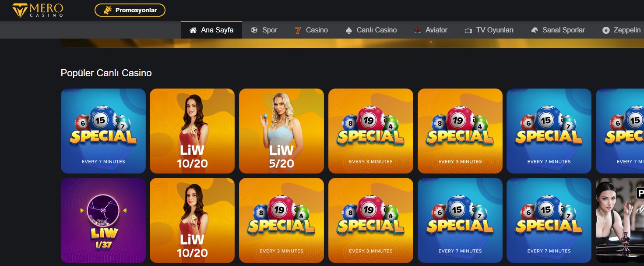Open the roulette dealer tile in bottom row
644x266 pixels.
click(620, 220)
